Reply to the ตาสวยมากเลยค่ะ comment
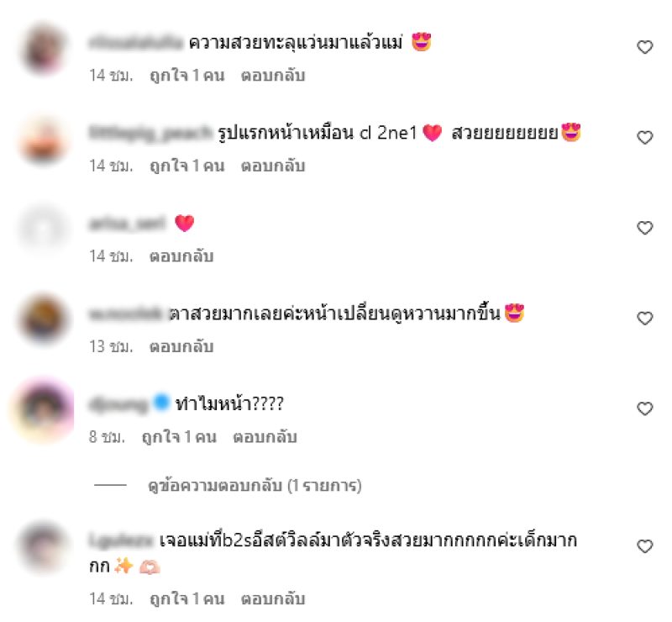Viewport: 672px width, 622px height. click(x=181, y=346)
